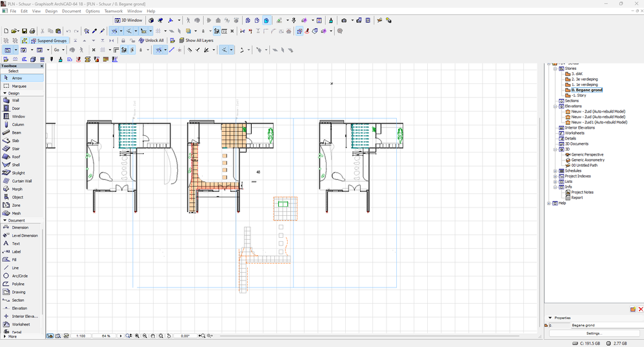The width and height of the screenshot is (644, 347).
Task: Open Settings in Properties panel
Action: click(594, 333)
